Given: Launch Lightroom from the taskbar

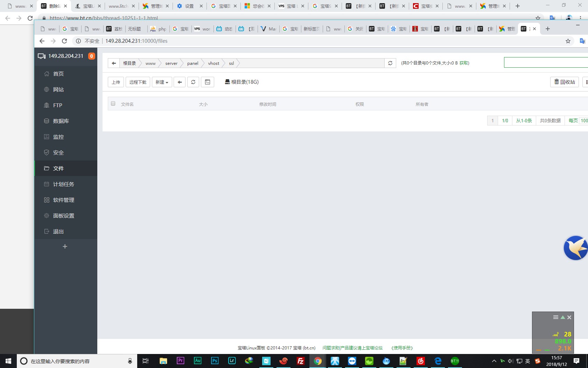Looking at the screenshot, I should 232,361.
